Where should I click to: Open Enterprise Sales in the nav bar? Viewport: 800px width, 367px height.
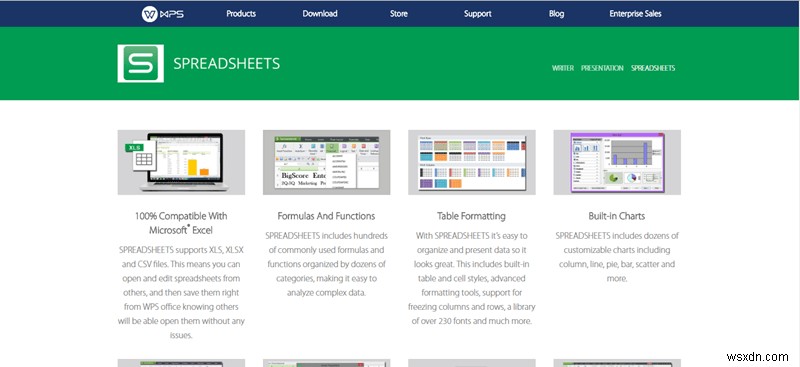pyautogui.click(x=635, y=14)
